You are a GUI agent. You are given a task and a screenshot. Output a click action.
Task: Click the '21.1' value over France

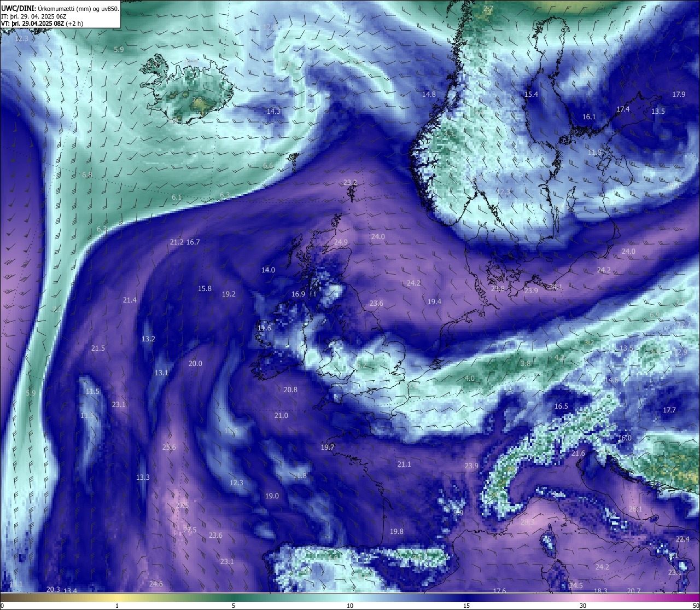[x=404, y=464]
